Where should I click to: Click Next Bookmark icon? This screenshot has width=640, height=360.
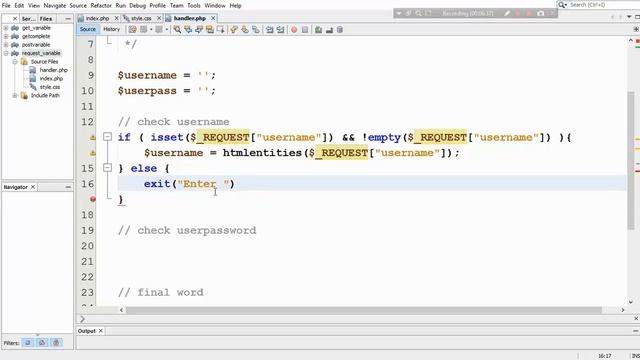(245, 30)
